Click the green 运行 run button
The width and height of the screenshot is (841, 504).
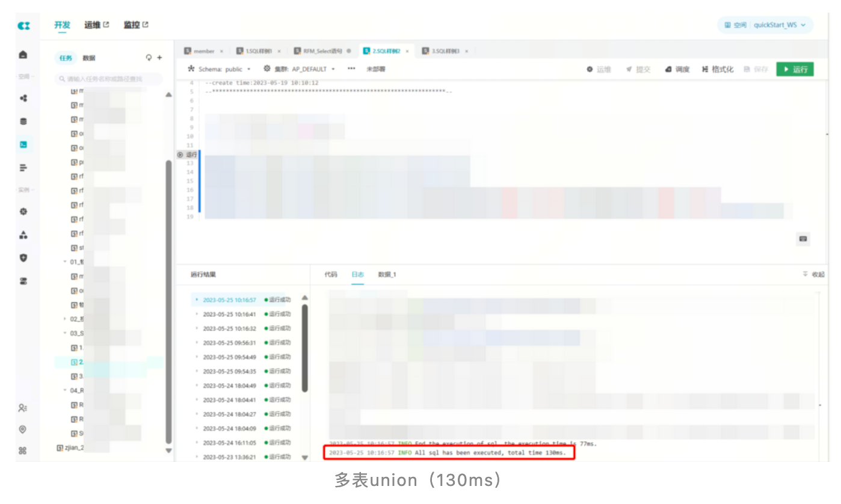(x=795, y=69)
